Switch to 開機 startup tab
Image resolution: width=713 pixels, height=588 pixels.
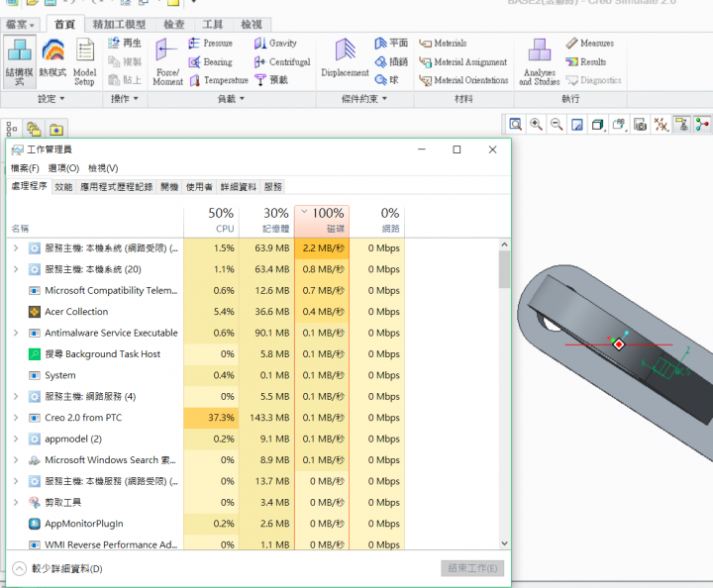169,187
